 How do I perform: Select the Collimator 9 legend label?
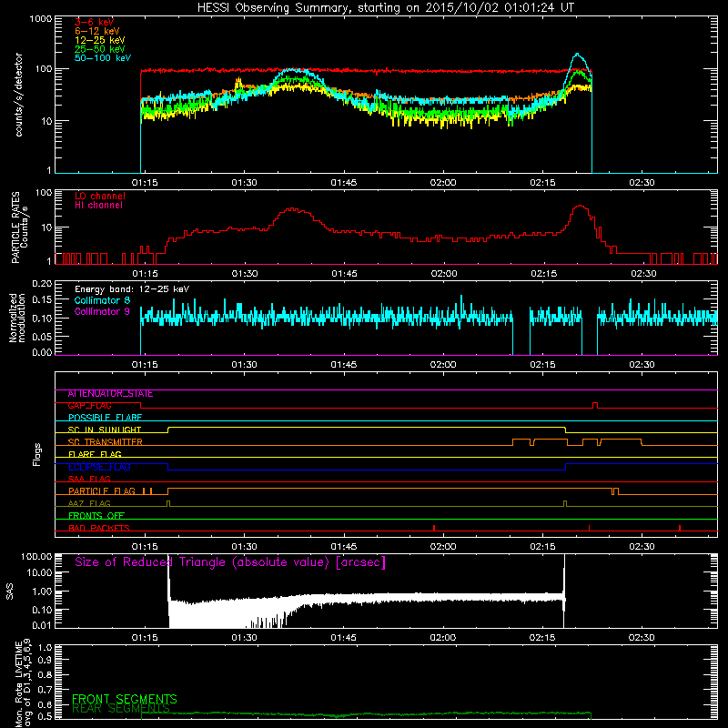click(x=102, y=311)
